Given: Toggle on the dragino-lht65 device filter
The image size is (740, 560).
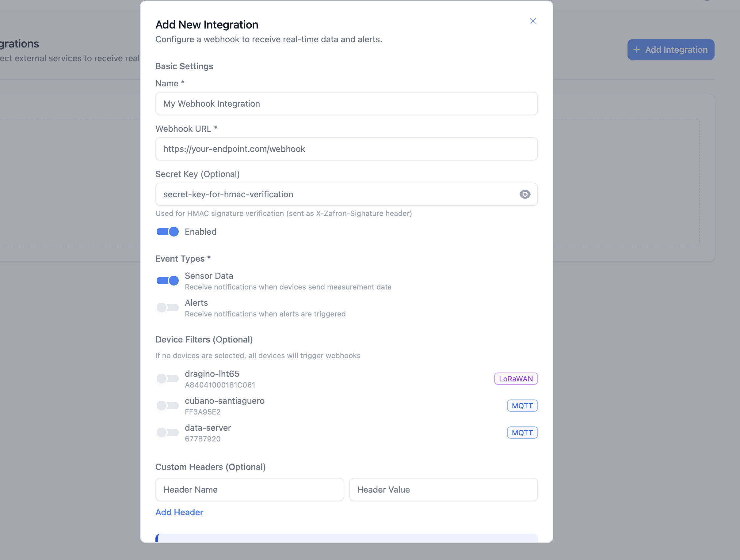Looking at the screenshot, I should pos(167,378).
